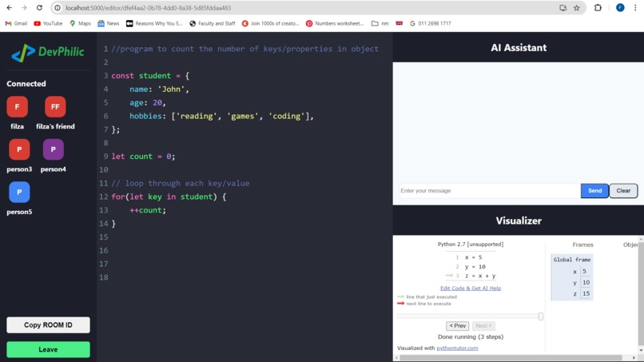Open the Edit Code & Get AI Help link

(x=471, y=288)
